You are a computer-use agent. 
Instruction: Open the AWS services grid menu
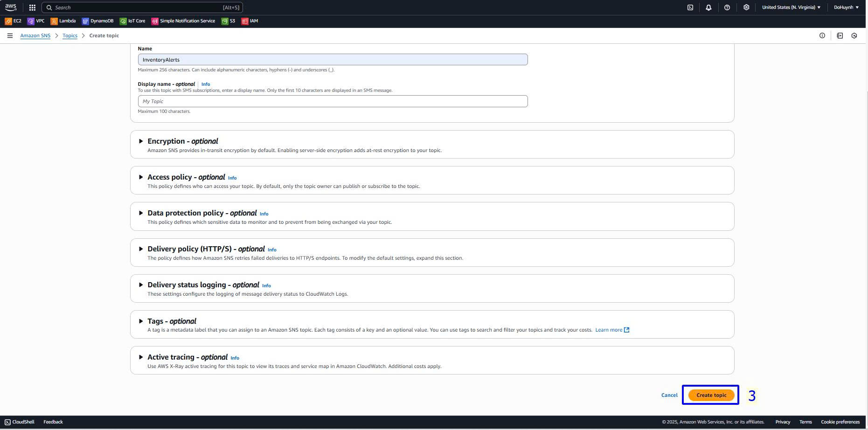tap(32, 7)
